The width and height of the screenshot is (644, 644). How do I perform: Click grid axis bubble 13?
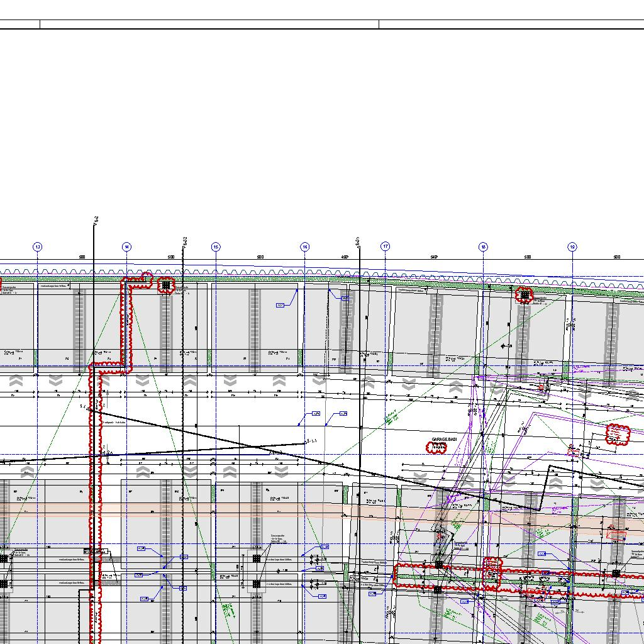pyautogui.click(x=38, y=247)
